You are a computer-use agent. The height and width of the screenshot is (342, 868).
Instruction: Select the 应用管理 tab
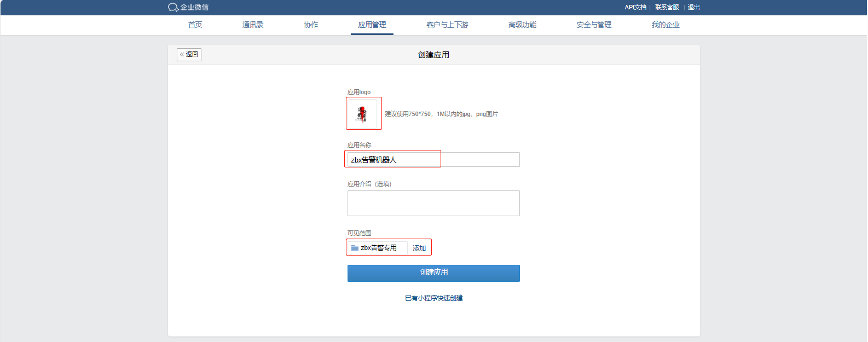tap(372, 25)
